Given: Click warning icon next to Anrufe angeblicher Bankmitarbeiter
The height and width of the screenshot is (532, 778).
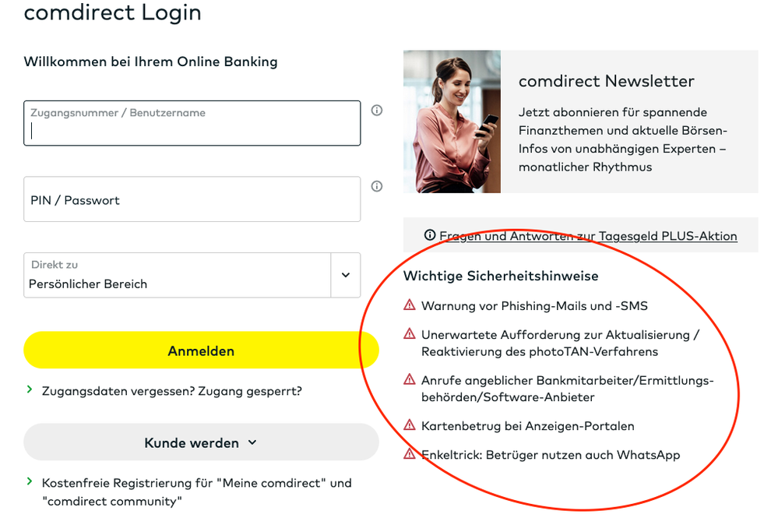Looking at the screenshot, I should [x=410, y=379].
